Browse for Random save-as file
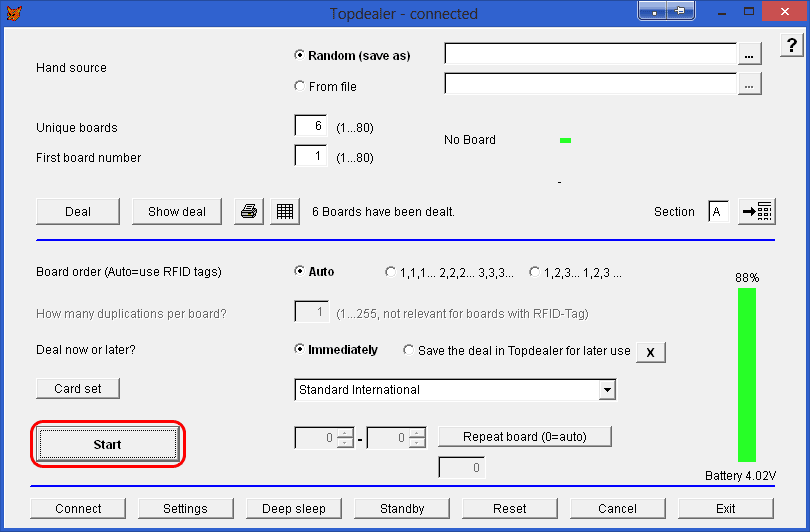Image resolution: width=810 pixels, height=532 pixels. (x=749, y=54)
